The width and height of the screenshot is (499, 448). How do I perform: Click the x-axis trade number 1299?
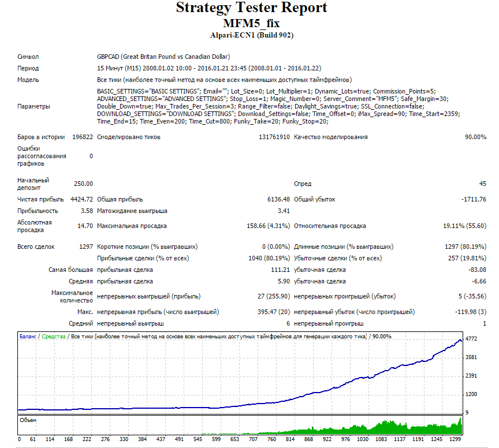455,439
